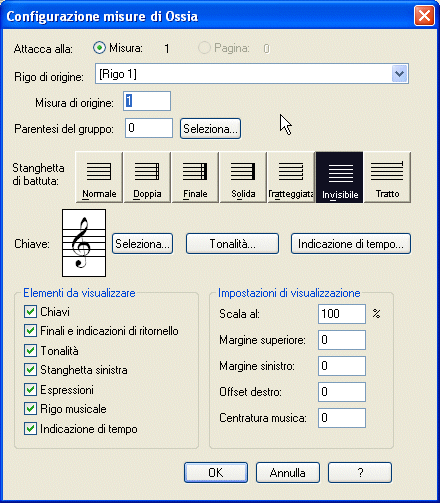The height and width of the screenshot is (503, 440).
Task: Uncheck the Chiavi checkbox
Action: 30,312
